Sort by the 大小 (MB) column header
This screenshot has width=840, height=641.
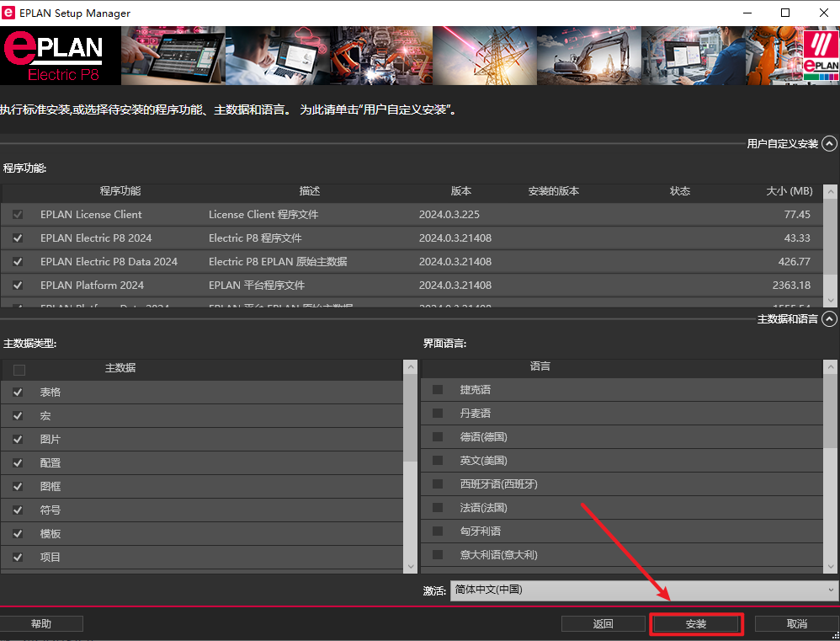(x=789, y=191)
